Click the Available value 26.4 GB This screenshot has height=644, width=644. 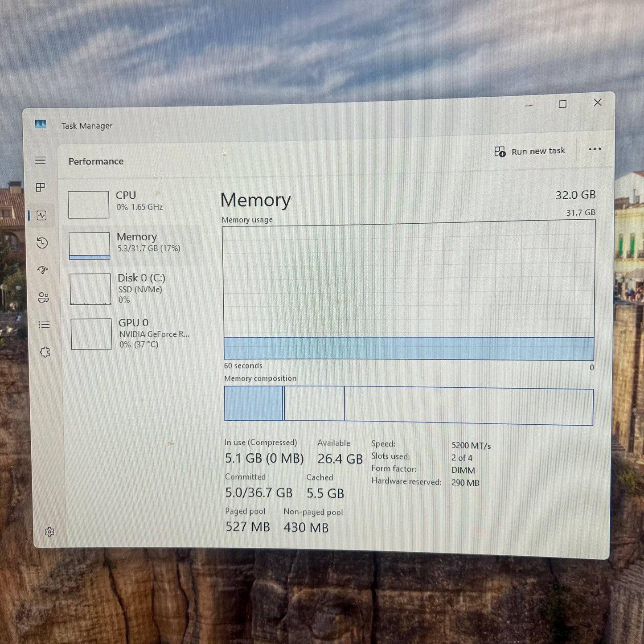[340, 459]
